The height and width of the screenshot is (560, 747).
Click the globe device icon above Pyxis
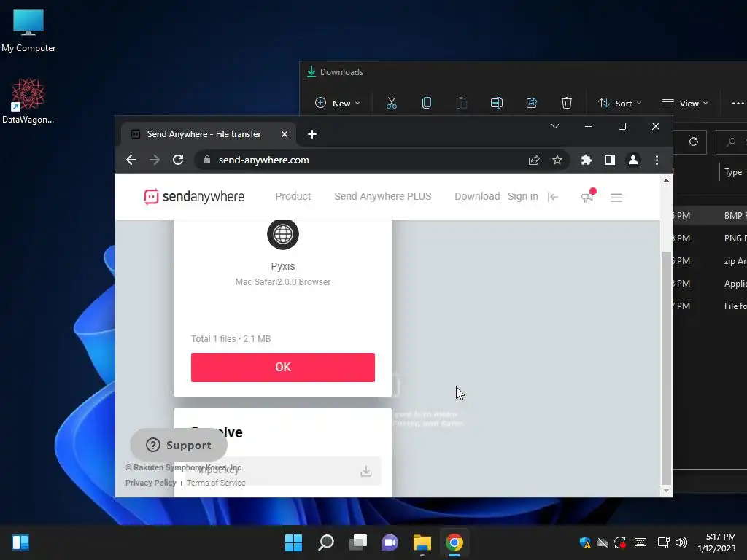(x=283, y=234)
